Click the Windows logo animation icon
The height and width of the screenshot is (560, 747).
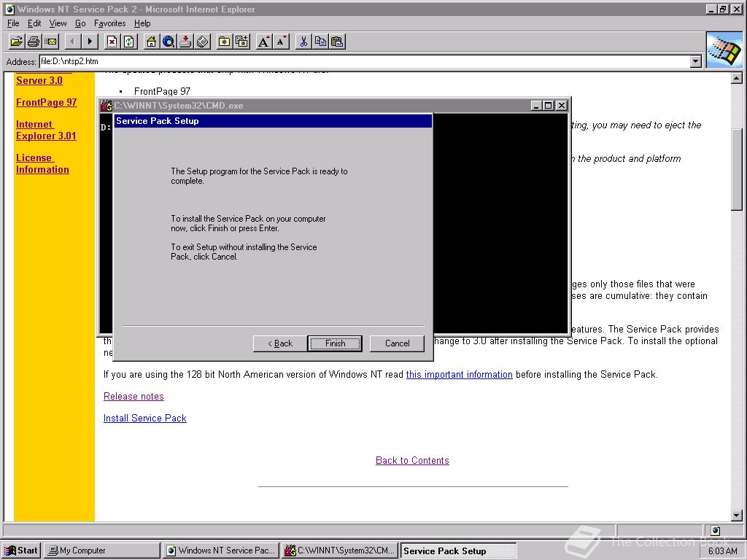[x=724, y=50]
